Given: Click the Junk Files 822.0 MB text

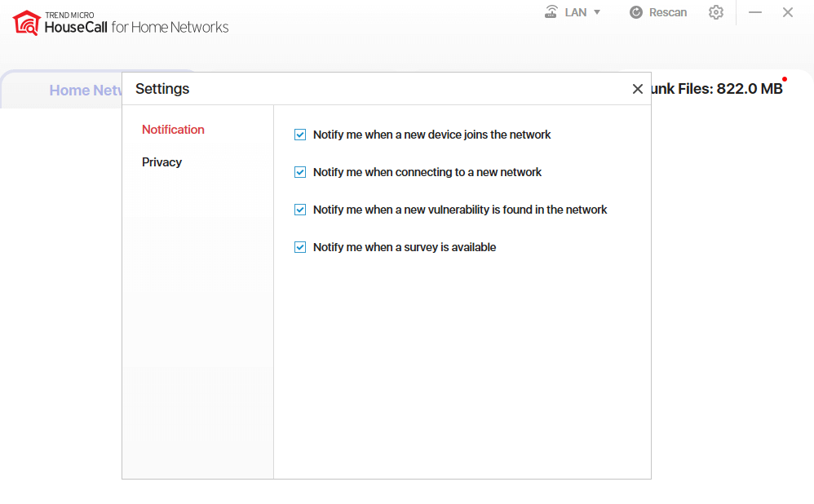Looking at the screenshot, I should 716,89.
